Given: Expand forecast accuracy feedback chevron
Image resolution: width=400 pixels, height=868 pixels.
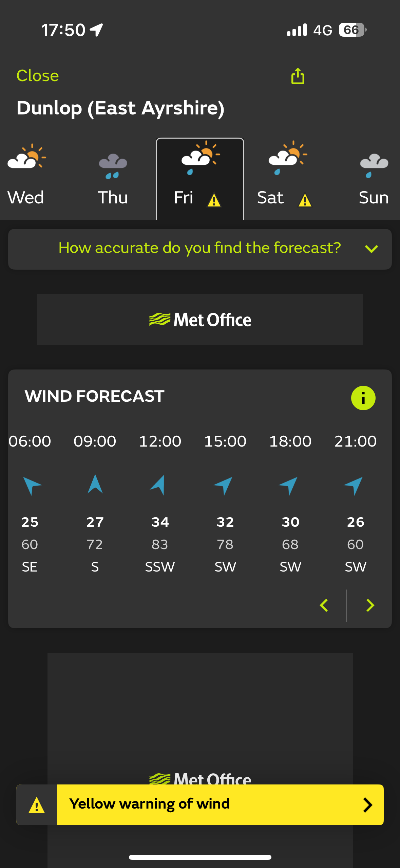Looking at the screenshot, I should [x=371, y=249].
